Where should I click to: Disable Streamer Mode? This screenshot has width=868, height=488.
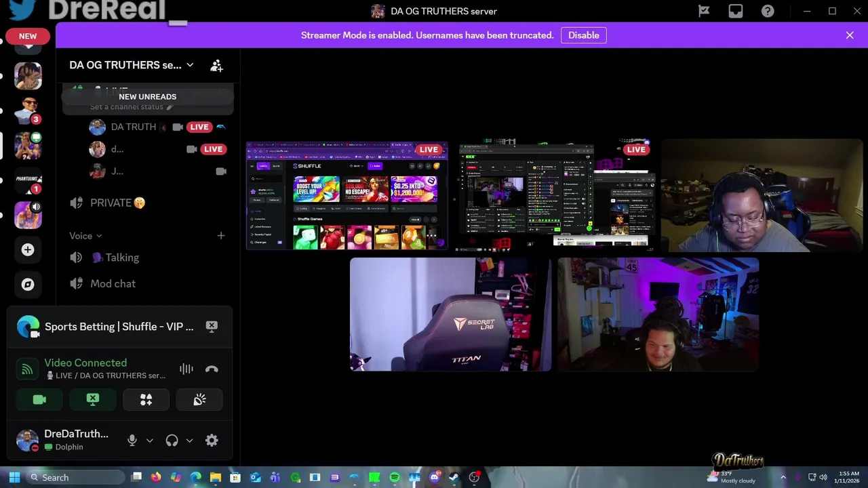point(583,35)
